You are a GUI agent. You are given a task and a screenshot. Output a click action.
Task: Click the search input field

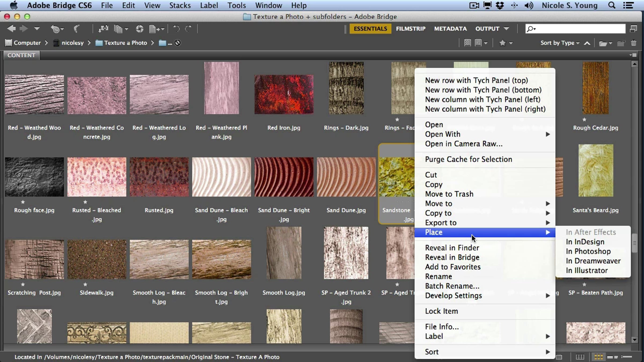pyautogui.click(x=575, y=29)
